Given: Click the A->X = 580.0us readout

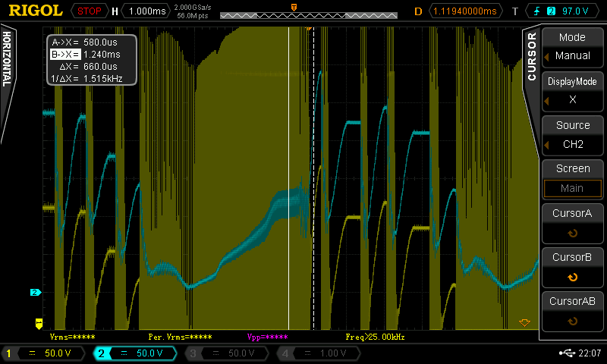Looking at the screenshot, I should [85, 42].
